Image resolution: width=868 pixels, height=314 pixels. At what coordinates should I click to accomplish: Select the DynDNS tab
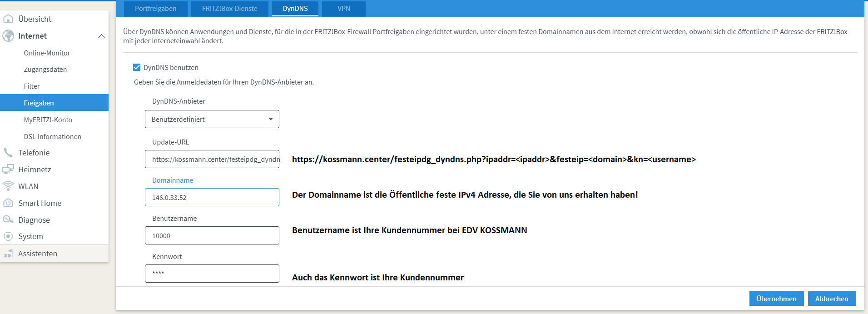(295, 9)
